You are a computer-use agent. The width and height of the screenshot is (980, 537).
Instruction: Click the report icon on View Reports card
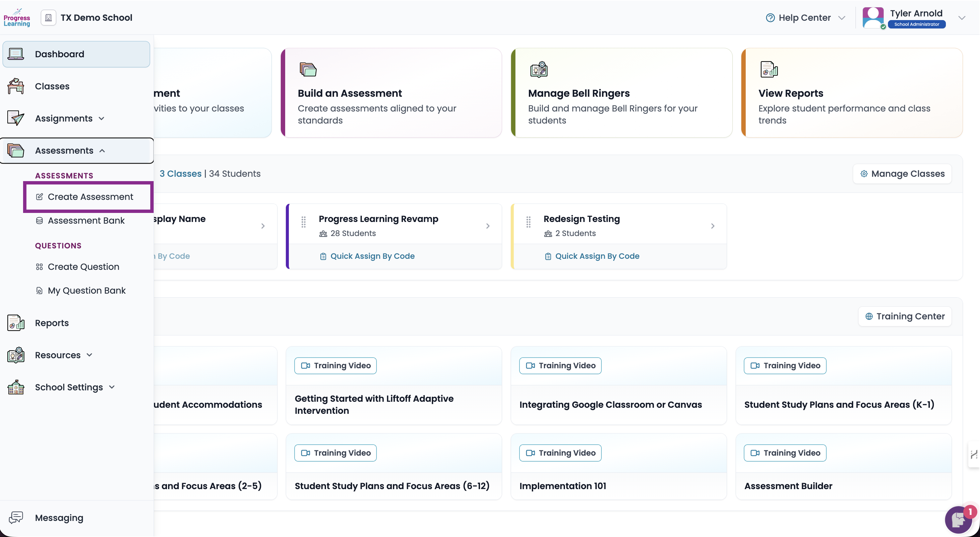click(769, 69)
